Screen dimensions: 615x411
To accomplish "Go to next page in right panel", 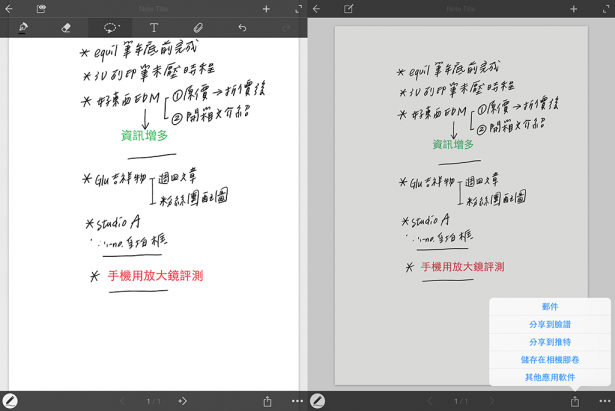I will 491,401.
